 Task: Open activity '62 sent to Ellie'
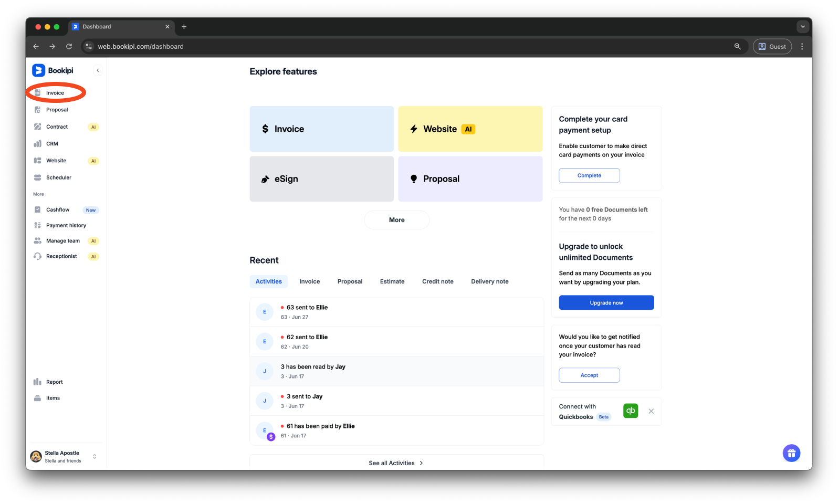pyautogui.click(x=396, y=342)
